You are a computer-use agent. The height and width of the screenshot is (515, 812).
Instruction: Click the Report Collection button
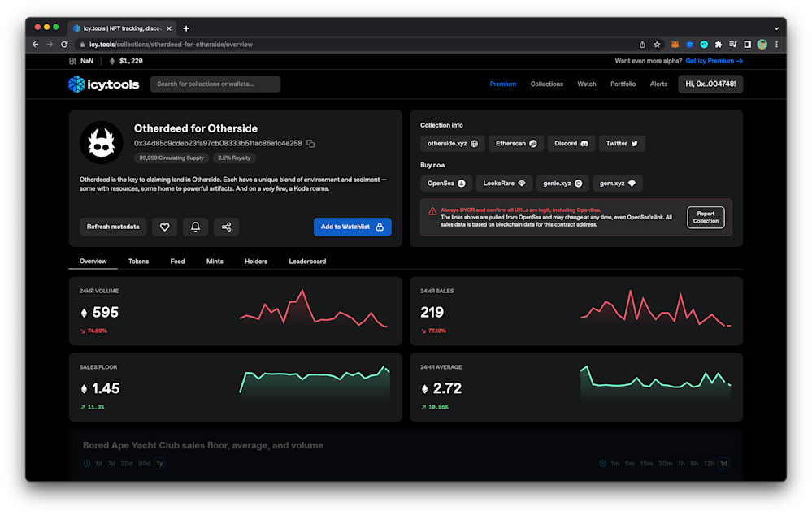(706, 218)
